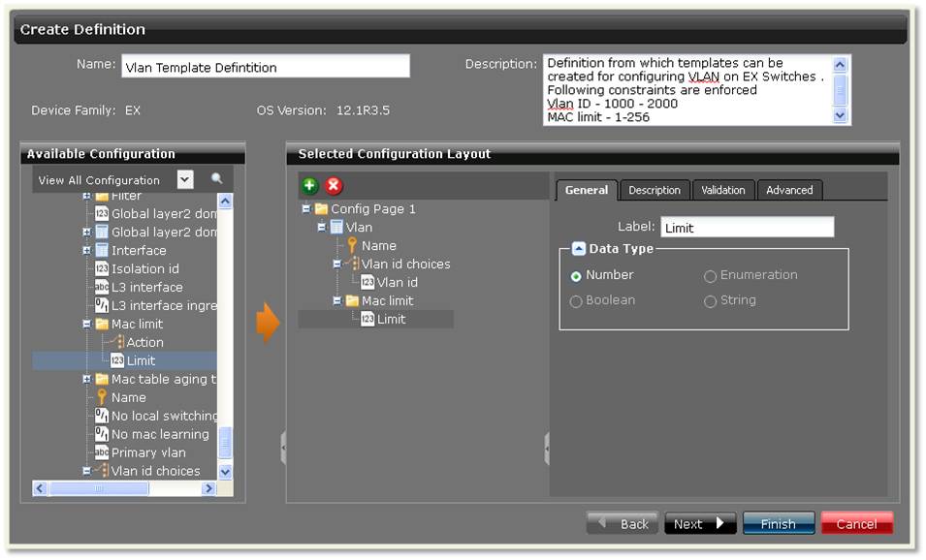This screenshot has height=560, width=926.
Task: Open the View All Configuration dropdown
Action: pos(185,179)
